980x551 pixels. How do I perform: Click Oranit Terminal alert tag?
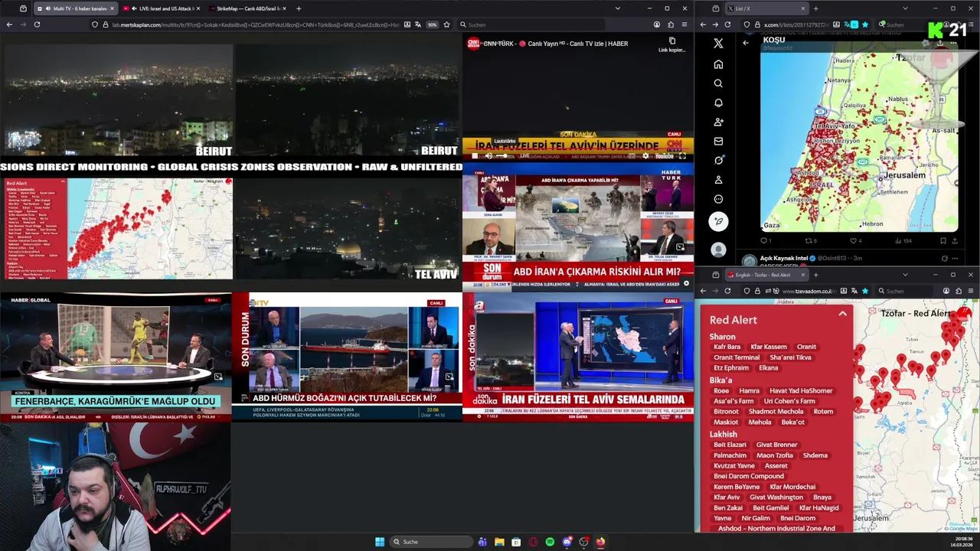(737, 357)
